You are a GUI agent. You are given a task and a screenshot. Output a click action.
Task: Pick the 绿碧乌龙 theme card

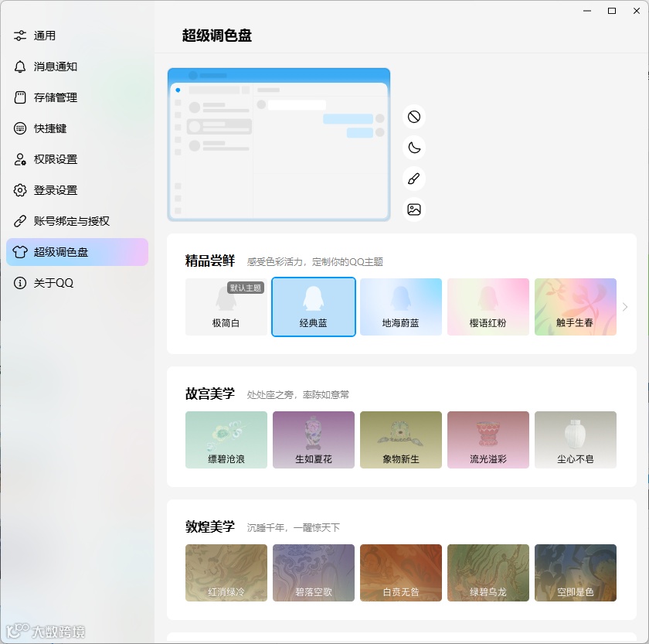[x=488, y=573]
